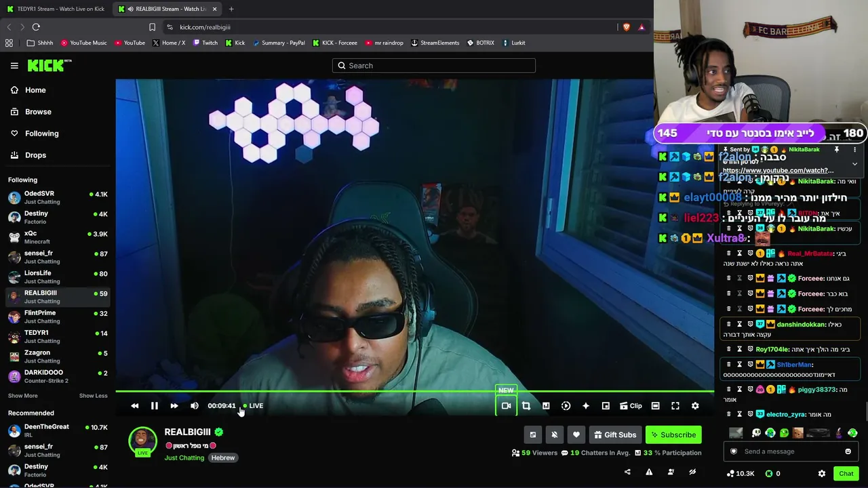Open the Just Chatting category link
Image resolution: width=868 pixels, height=488 pixels.
(184, 458)
